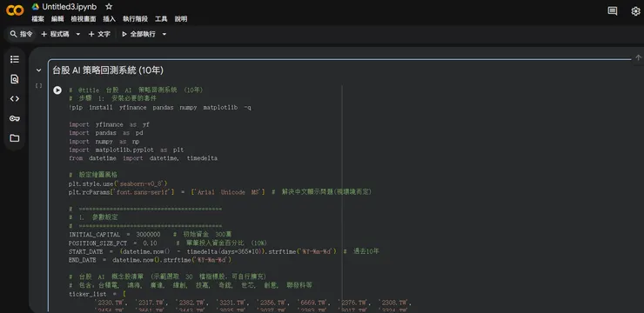Click the INITIAL_CAPITAL = 3000000 line
644x313 pixels.
tap(151, 235)
